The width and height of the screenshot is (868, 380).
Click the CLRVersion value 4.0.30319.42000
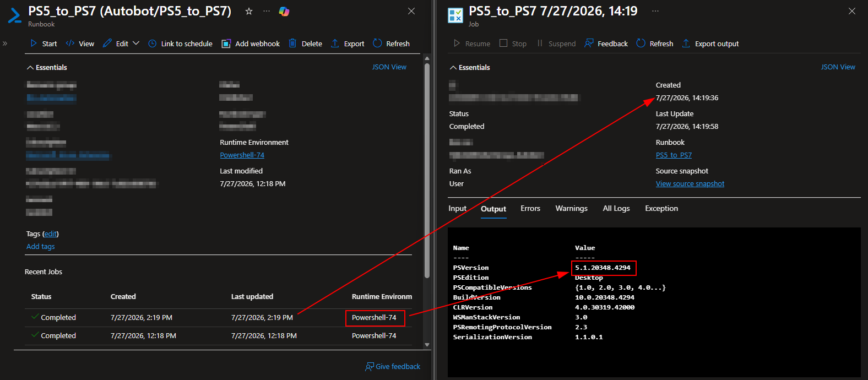coord(605,307)
